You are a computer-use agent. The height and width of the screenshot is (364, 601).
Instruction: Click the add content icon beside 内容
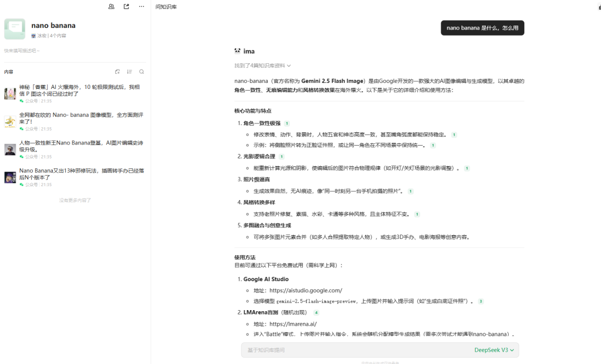(x=117, y=72)
